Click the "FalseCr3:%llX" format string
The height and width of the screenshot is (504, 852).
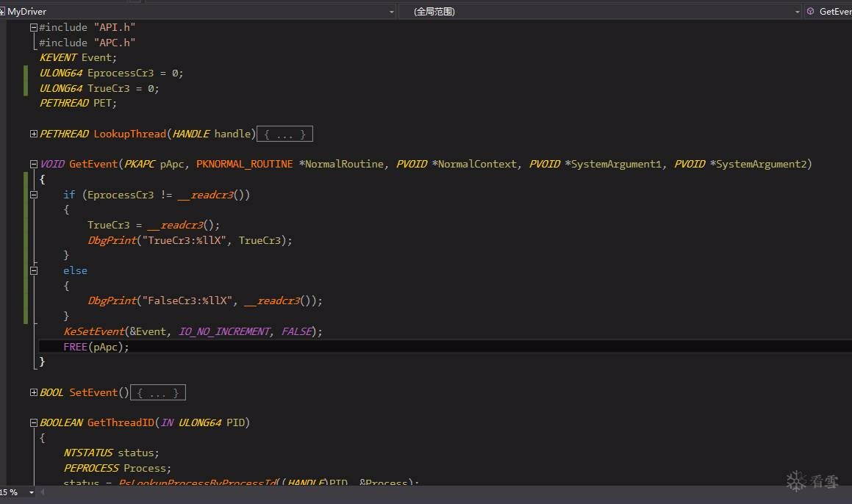pyautogui.click(x=187, y=301)
